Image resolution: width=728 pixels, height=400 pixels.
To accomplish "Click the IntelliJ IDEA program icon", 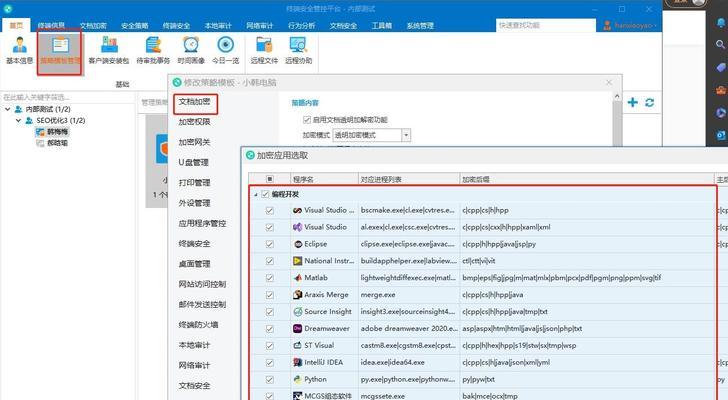I will (x=298, y=362).
